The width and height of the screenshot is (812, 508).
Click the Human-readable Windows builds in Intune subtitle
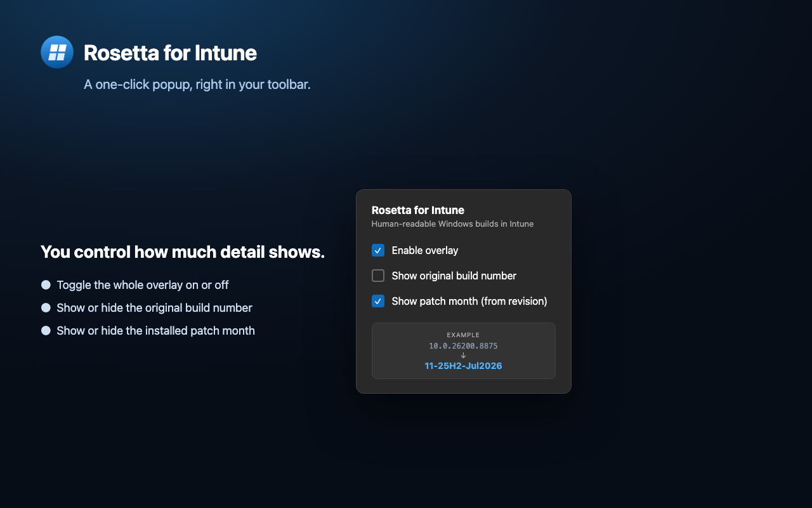tap(452, 224)
